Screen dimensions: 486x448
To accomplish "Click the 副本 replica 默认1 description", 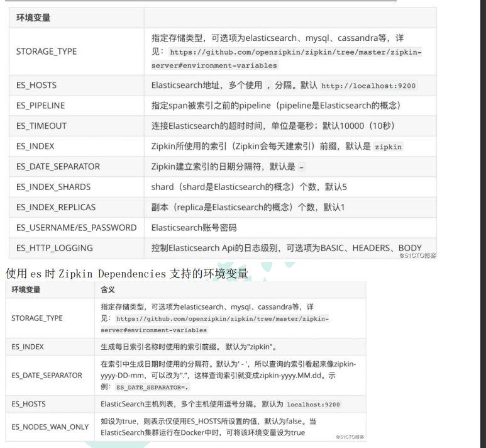I will tap(248, 207).
